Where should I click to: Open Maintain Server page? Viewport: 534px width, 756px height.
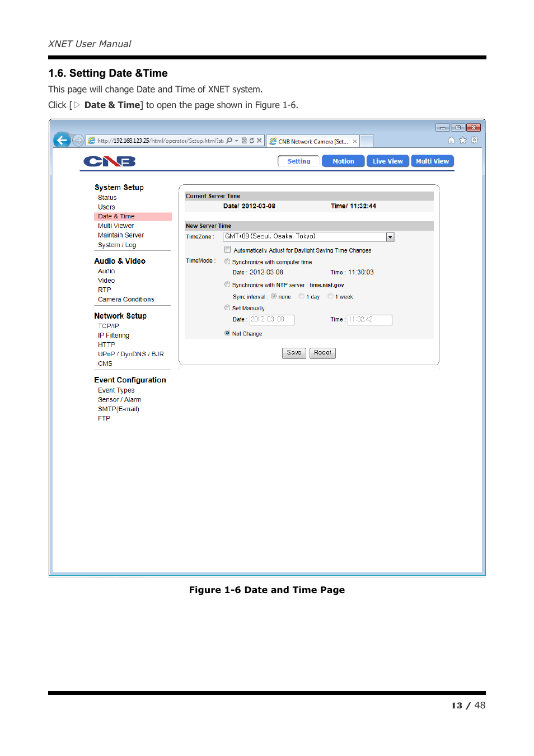click(x=121, y=235)
